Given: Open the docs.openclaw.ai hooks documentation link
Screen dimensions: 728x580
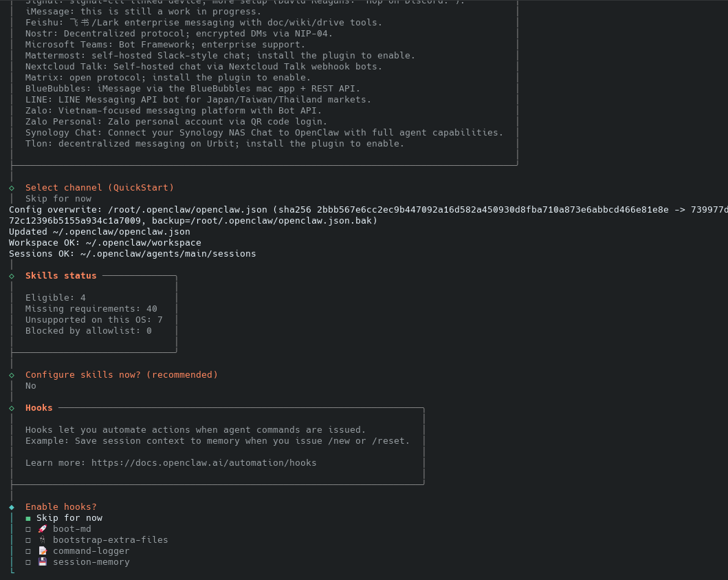Looking at the screenshot, I should [x=203, y=463].
